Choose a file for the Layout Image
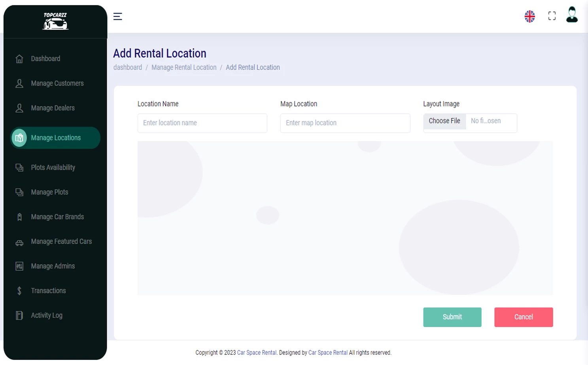The image size is (588, 365). point(444,121)
